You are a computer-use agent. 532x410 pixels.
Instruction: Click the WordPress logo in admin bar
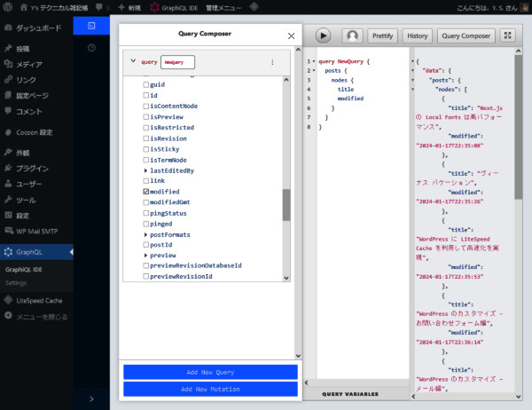[x=8, y=7]
